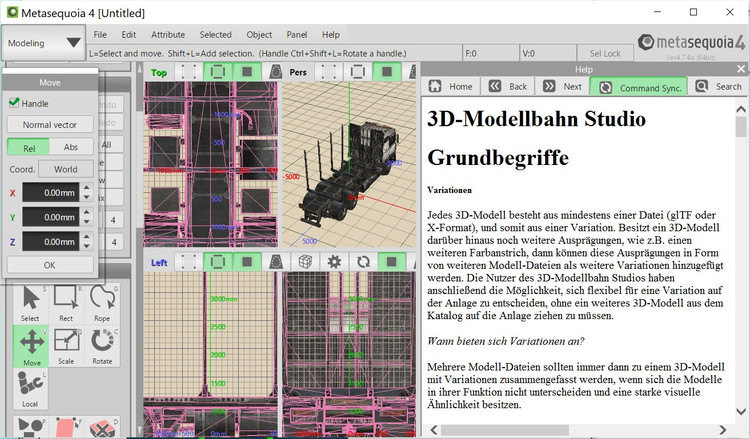
Task: Select the Primitive shapes tool
Action: (30, 426)
